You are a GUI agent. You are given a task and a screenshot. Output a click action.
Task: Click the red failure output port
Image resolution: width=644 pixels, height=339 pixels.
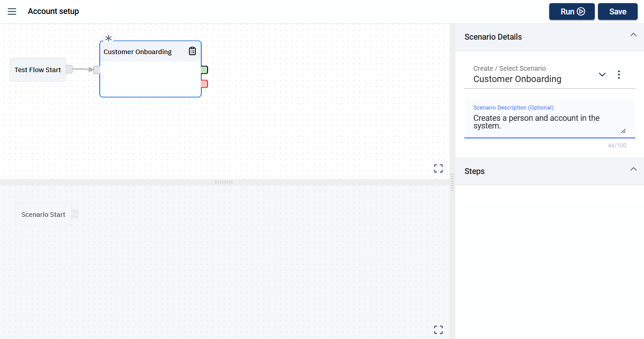tap(204, 84)
